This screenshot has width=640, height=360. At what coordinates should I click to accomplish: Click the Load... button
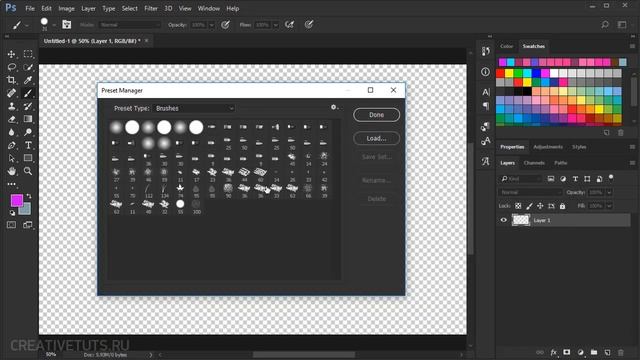coord(376,138)
